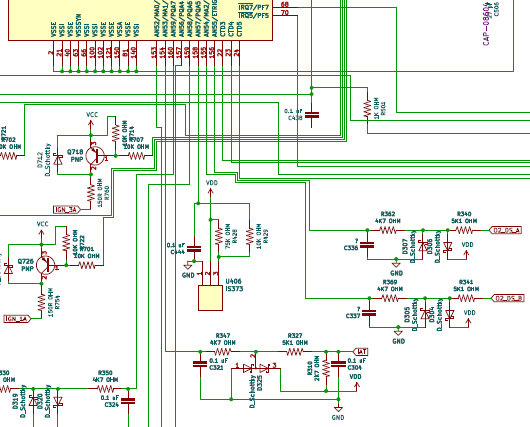Click the IGN_3A net label

coord(67,210)
